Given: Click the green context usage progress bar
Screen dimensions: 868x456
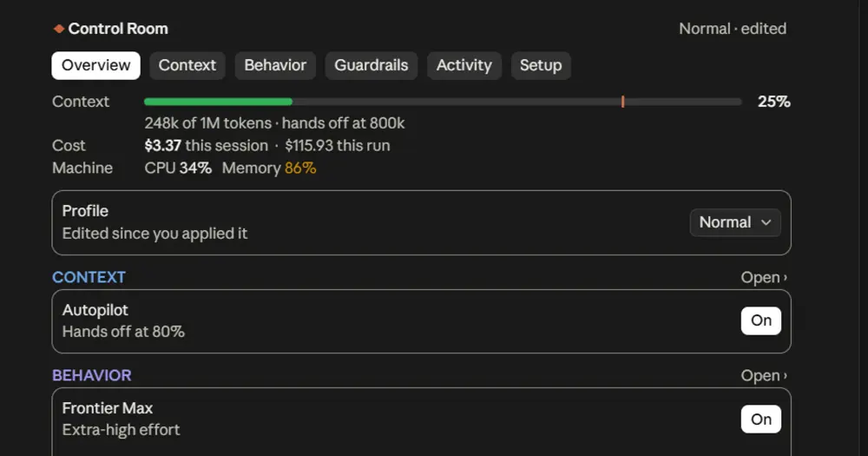Looking at the screenshot, I should pos(218,102).
